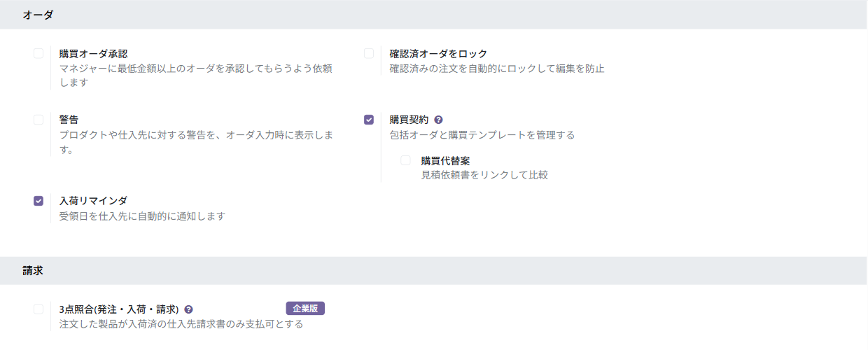
Task: Click the description 見積依頼書をリンクして比較
Action: (x=484, y=175)
